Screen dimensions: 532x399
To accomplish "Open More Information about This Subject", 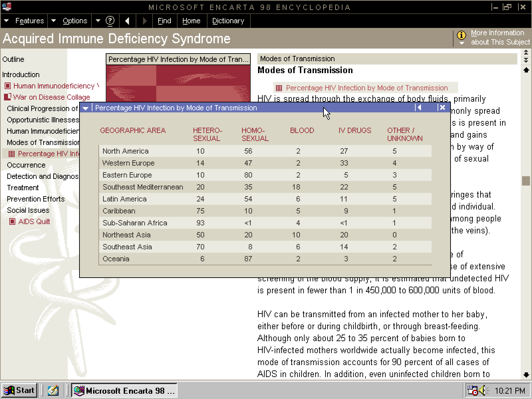I will click(x=500, y=38).
